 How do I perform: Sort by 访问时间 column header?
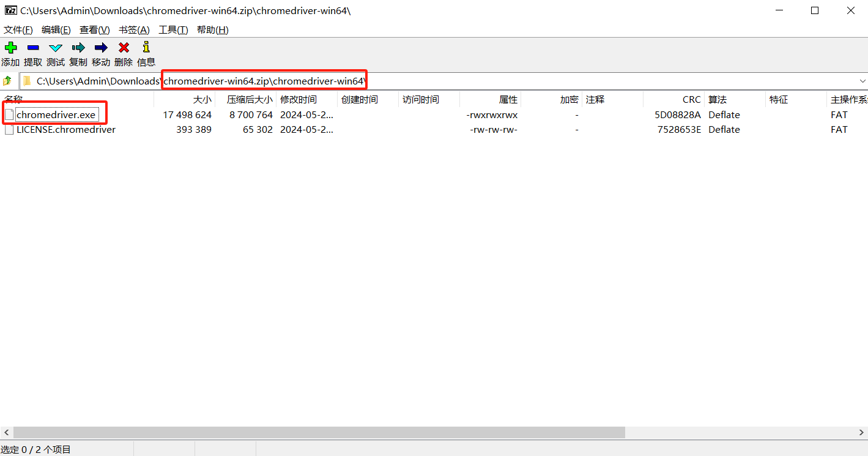point(429,99)
